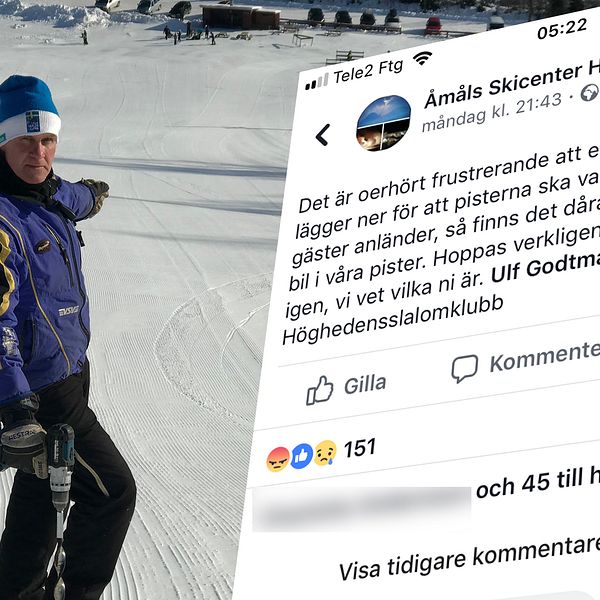This screenshot has width=600, height=600.
Task: Click the Höghedensslalomklubb text in post
Action: (x=393, y=320)
